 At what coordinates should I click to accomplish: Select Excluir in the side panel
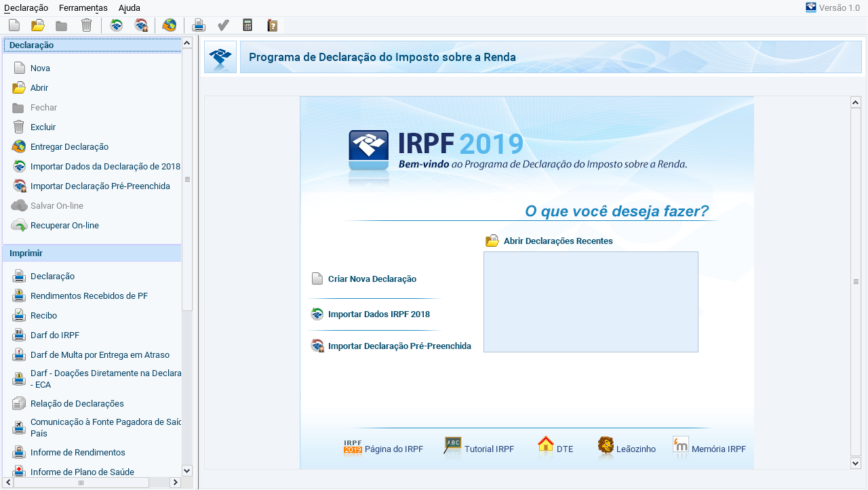tap(43, 127)
